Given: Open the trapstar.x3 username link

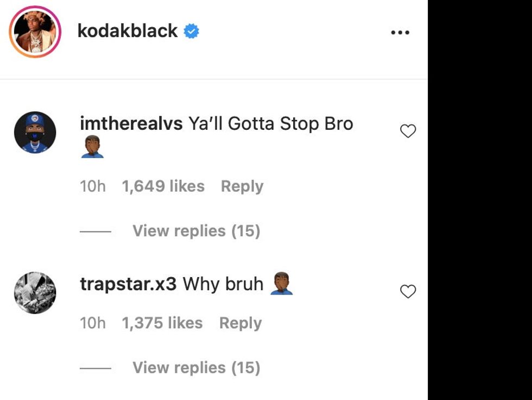Looking at the screenshot, I should coord(128,284).
